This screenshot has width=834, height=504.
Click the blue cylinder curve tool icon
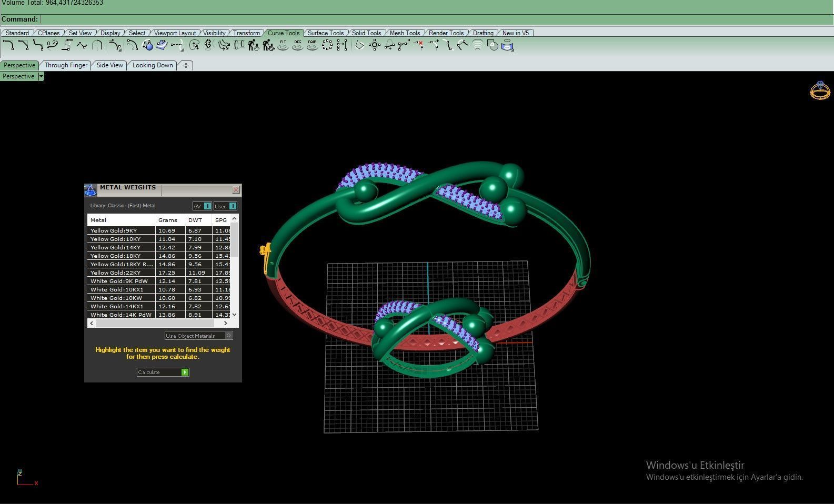508,45
